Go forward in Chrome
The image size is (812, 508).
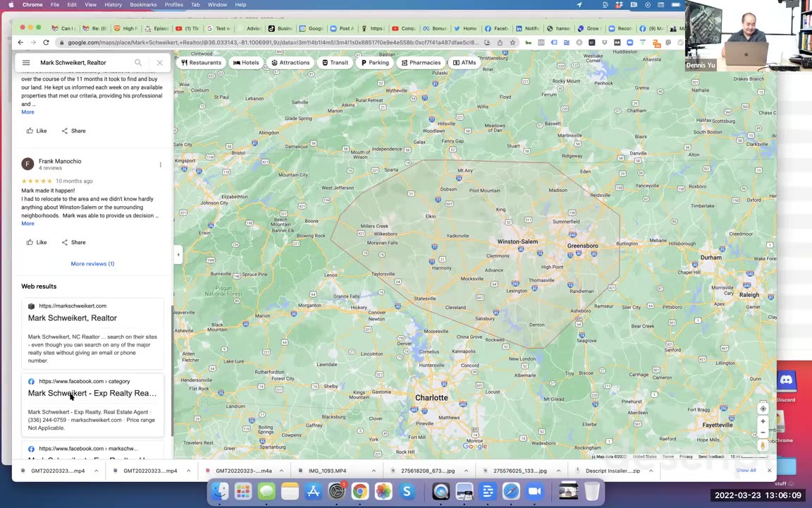pos(33,42)
